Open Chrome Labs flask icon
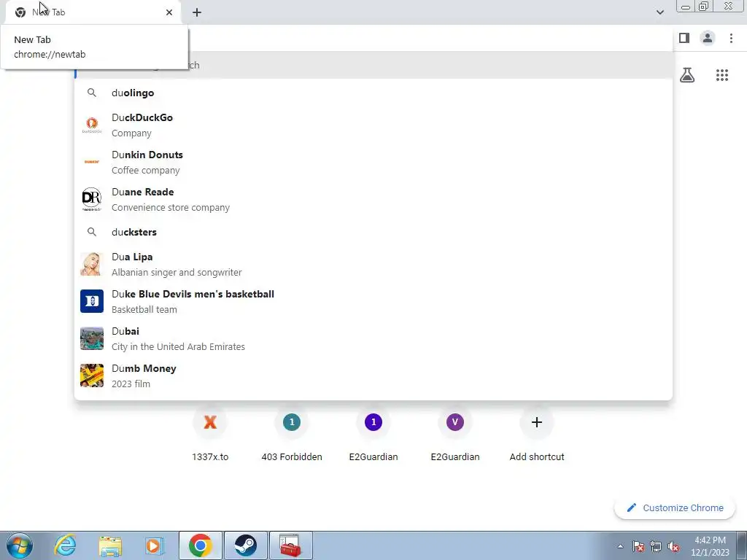Viewport: 747px width, 560px height. [x=687, y=75]
